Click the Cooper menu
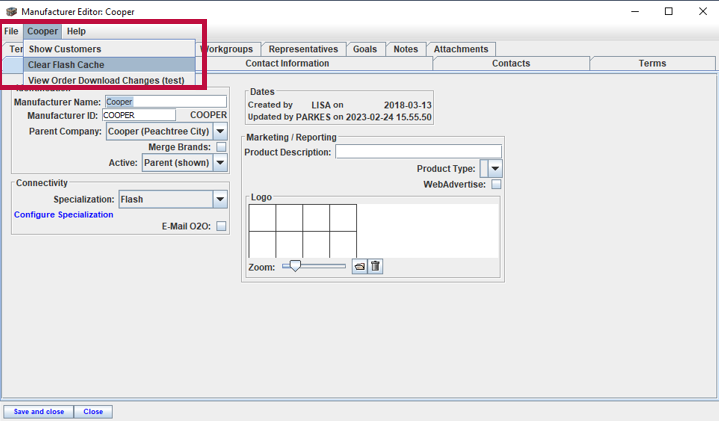This screenshot has width=719, height=421. coord(42,31)
